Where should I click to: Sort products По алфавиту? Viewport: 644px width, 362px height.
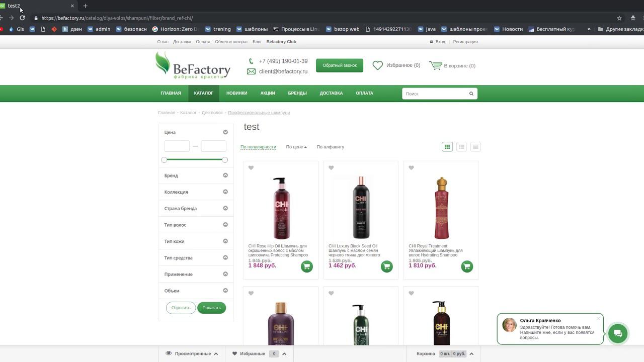coord(331,147)
